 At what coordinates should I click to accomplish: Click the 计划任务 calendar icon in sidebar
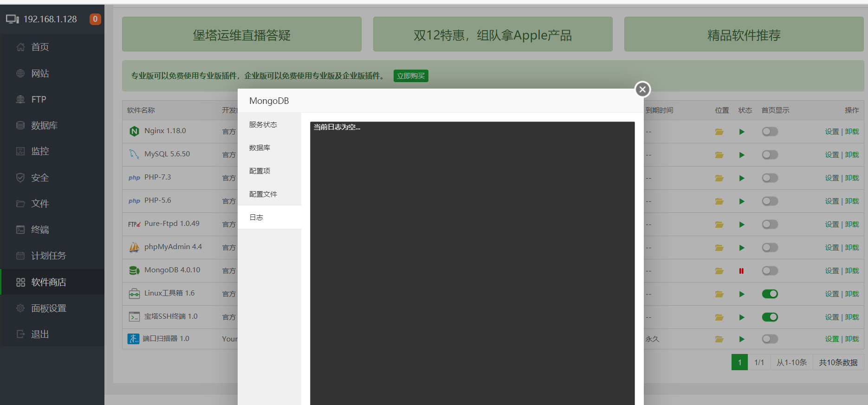click(x=20, y=256)
